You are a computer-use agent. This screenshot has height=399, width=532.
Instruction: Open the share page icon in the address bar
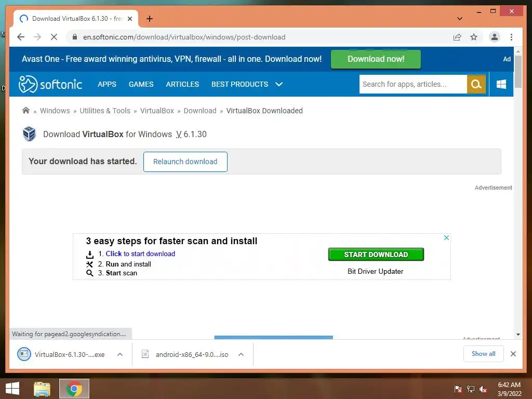click(x=457, y=37)
